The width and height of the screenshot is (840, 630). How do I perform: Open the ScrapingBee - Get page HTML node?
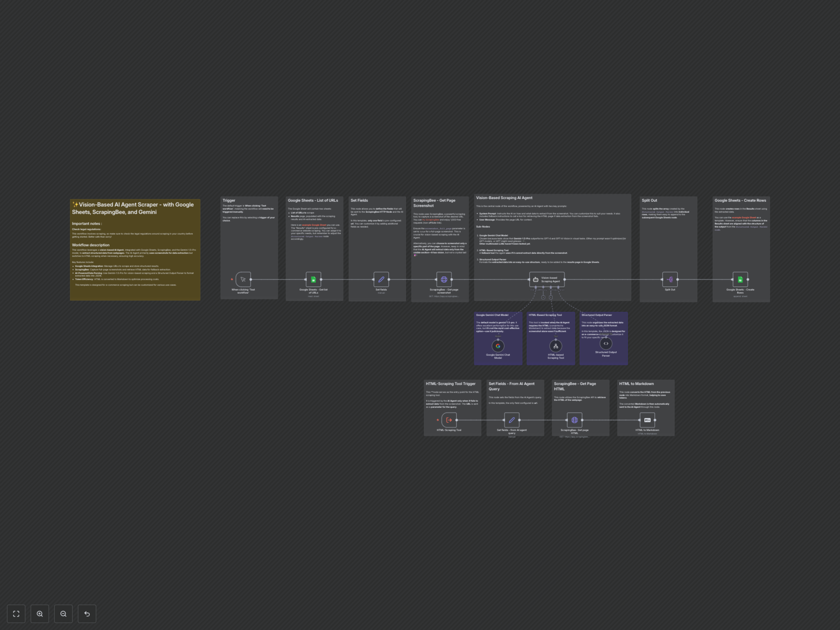pos(575,420)
